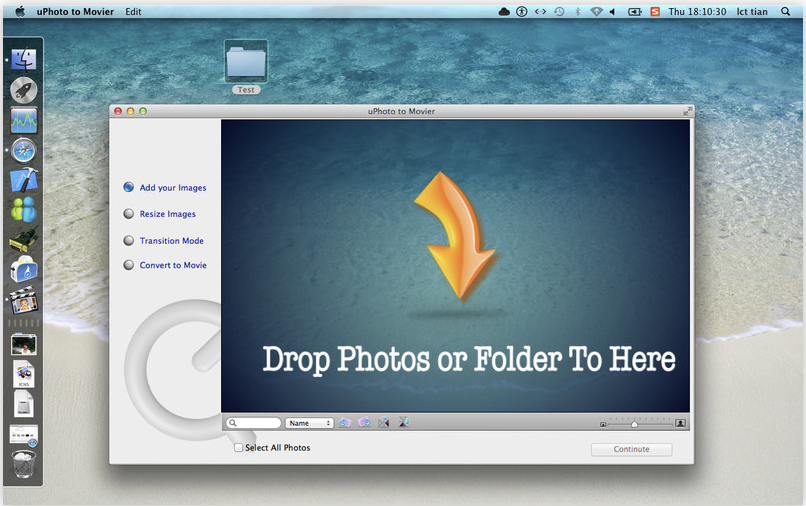Minimize the uPhoto to Movier window
Viewport: 806px width, 506px height.
pyautogui.click(x=131, y=111)
